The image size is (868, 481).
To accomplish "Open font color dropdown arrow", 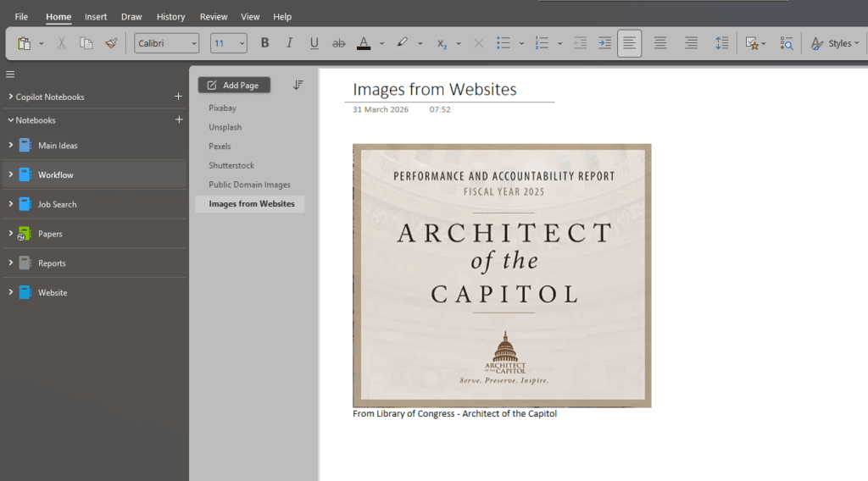I will (x=381, y=43).
